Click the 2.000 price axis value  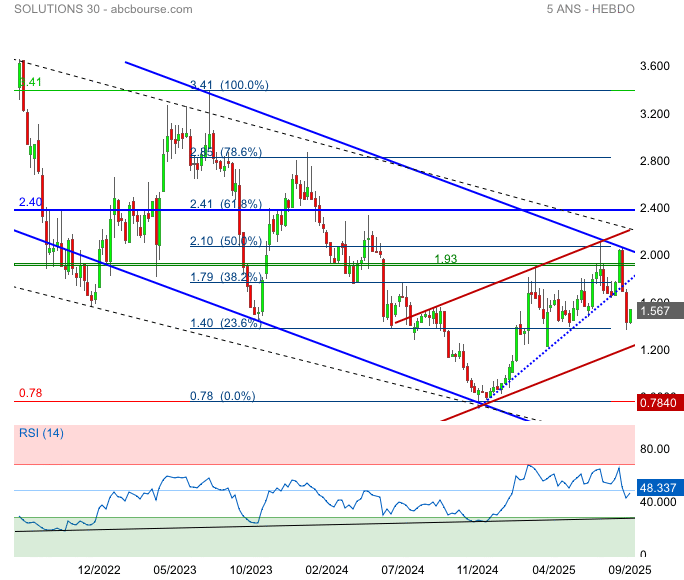[654, 255]
